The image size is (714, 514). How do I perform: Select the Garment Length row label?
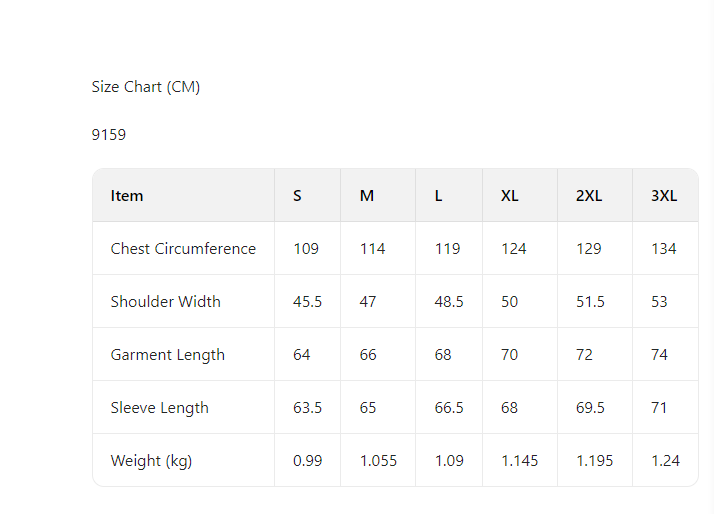click(x=168, y=355)
